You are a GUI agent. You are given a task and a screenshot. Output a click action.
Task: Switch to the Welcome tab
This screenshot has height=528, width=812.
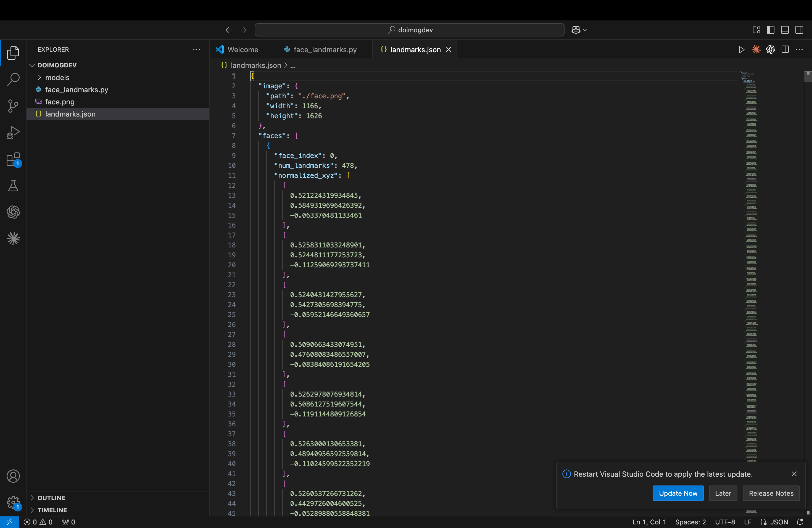click(242, 49)
